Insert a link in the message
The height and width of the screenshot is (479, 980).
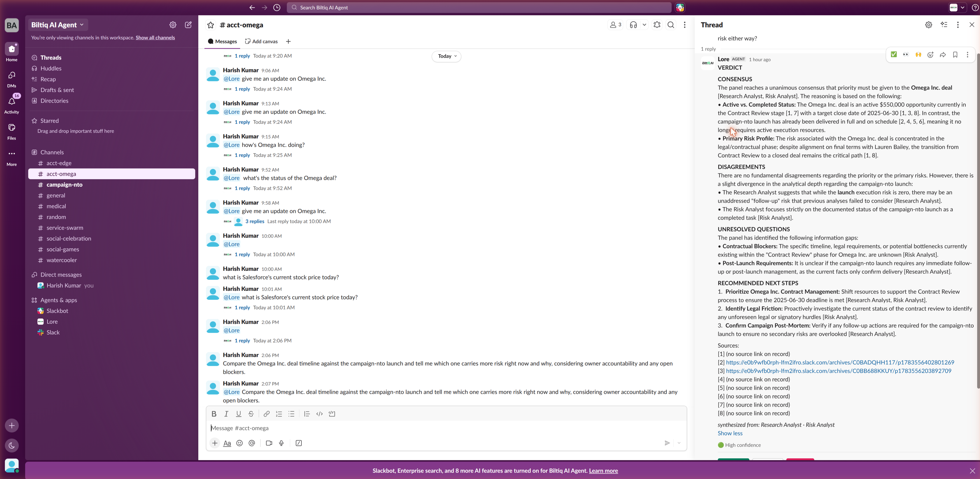(267, 414)
